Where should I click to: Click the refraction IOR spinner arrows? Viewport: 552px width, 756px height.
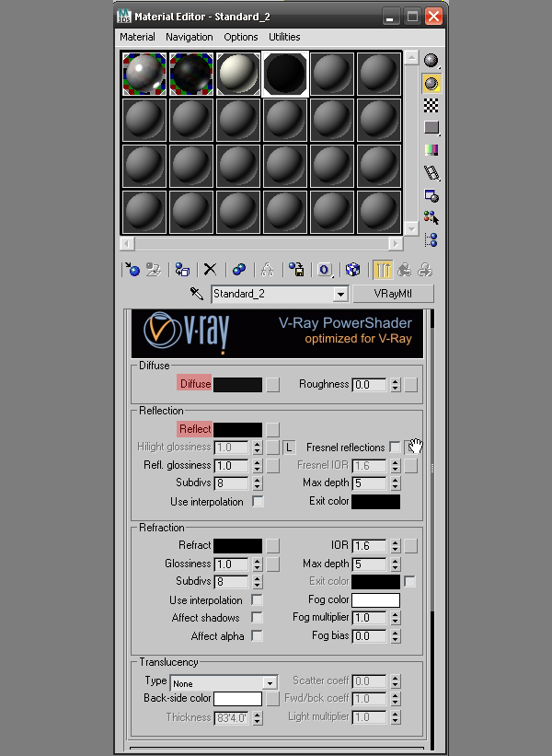coord(396,546)
